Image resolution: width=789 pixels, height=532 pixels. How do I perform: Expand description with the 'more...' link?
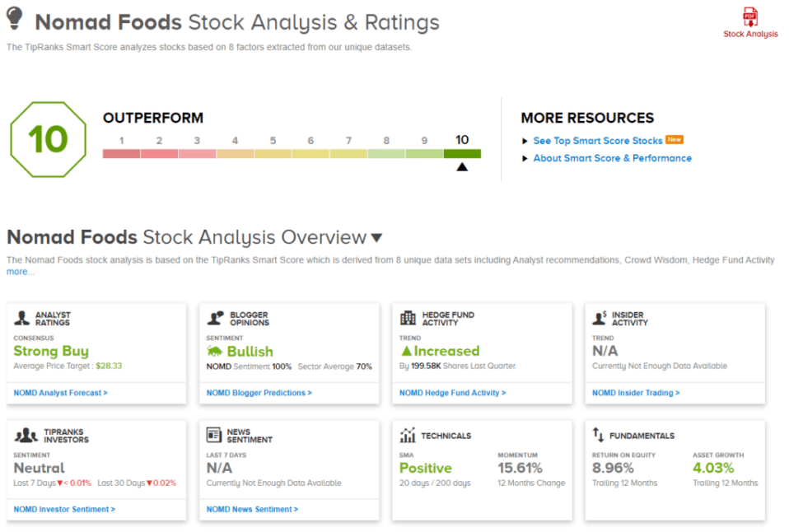(21, 272)
